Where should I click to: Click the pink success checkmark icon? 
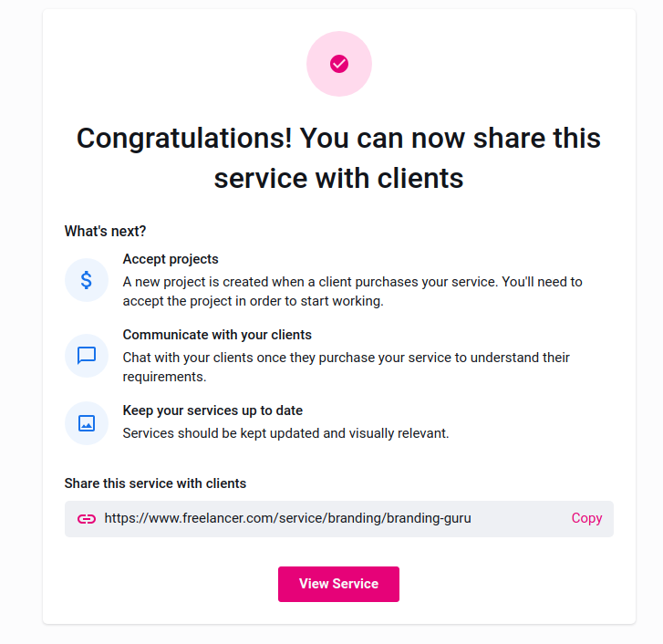click(339, 64)
